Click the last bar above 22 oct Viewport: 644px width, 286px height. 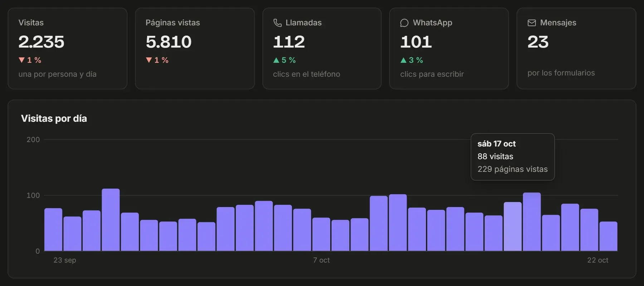click(x=608, y=236)
